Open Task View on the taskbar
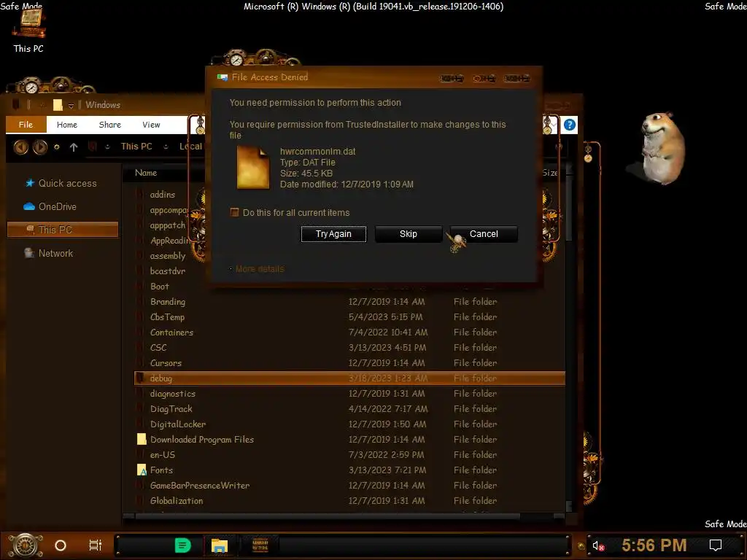The image size is (747, 560). point(96,545)
